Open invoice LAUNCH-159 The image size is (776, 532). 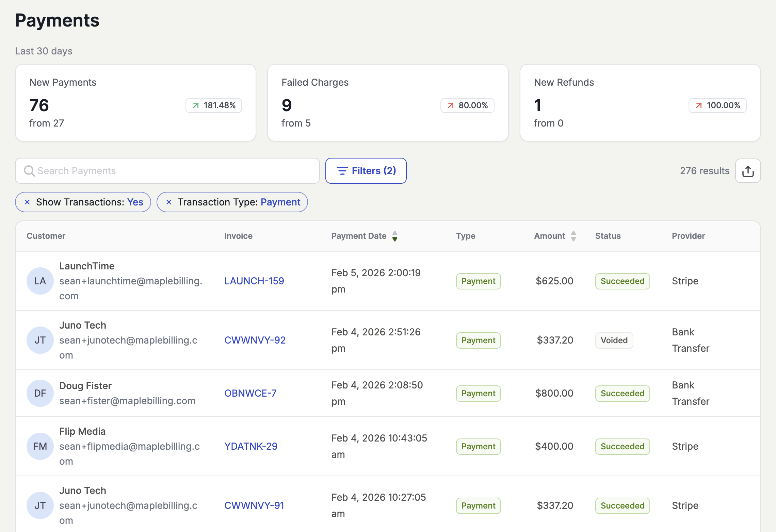[254, 281]
